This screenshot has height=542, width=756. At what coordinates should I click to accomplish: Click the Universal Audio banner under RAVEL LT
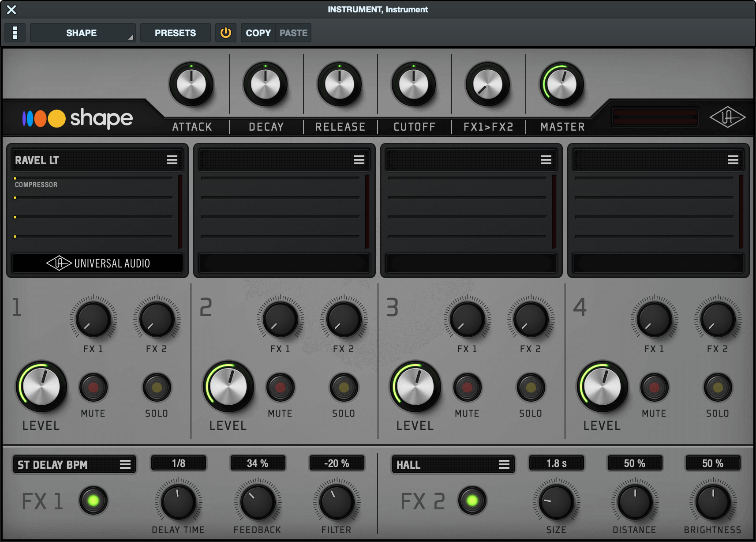[97, 263]
